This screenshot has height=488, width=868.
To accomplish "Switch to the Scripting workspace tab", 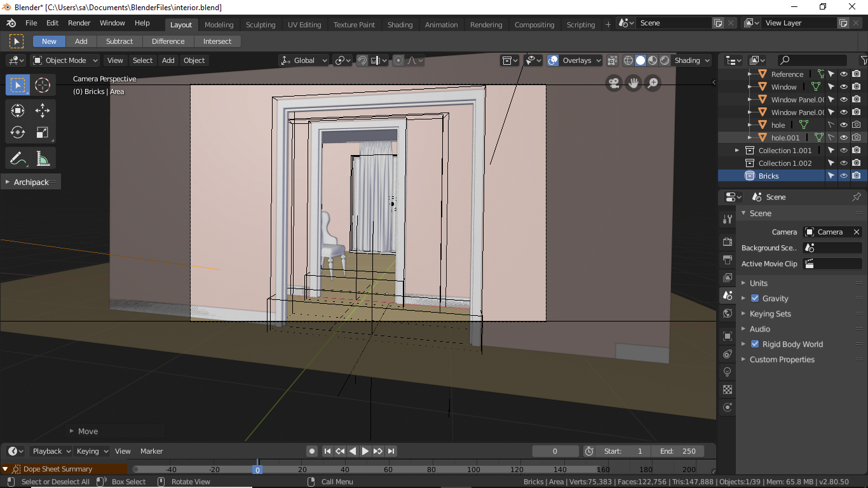I will pyautogui.click(x=581, y=25).
